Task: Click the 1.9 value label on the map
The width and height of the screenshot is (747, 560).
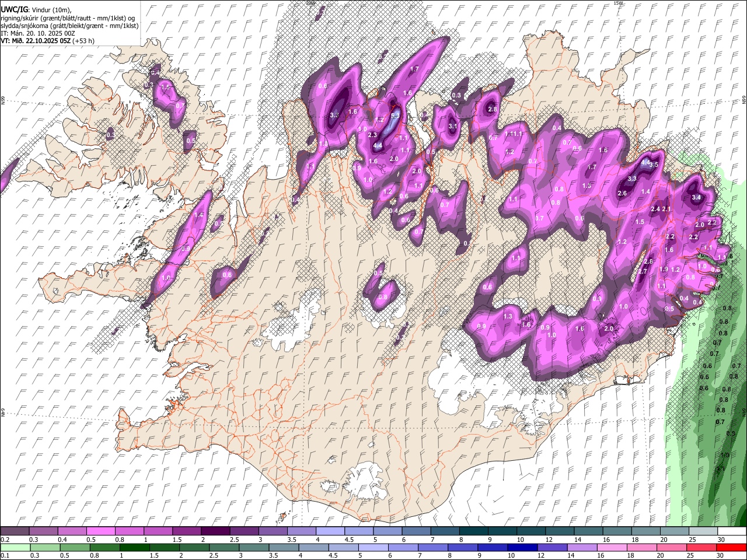Action: (664, 269)
